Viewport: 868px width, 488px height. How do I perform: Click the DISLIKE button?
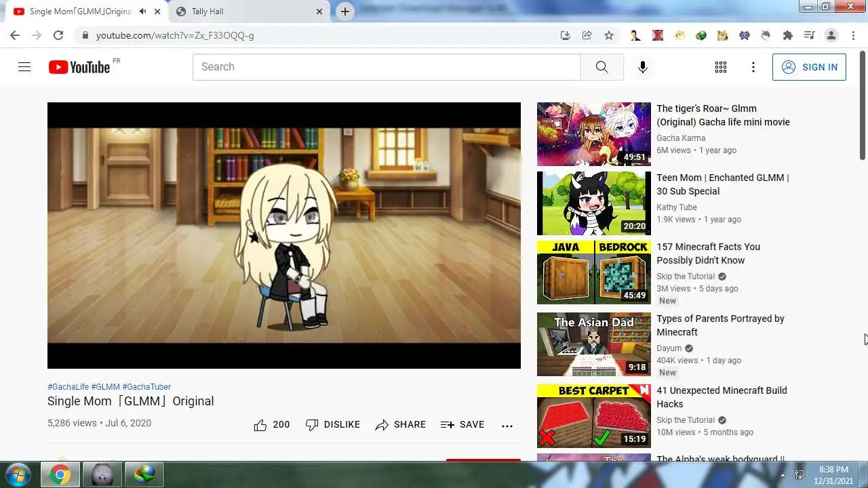(x=332, y=425)
